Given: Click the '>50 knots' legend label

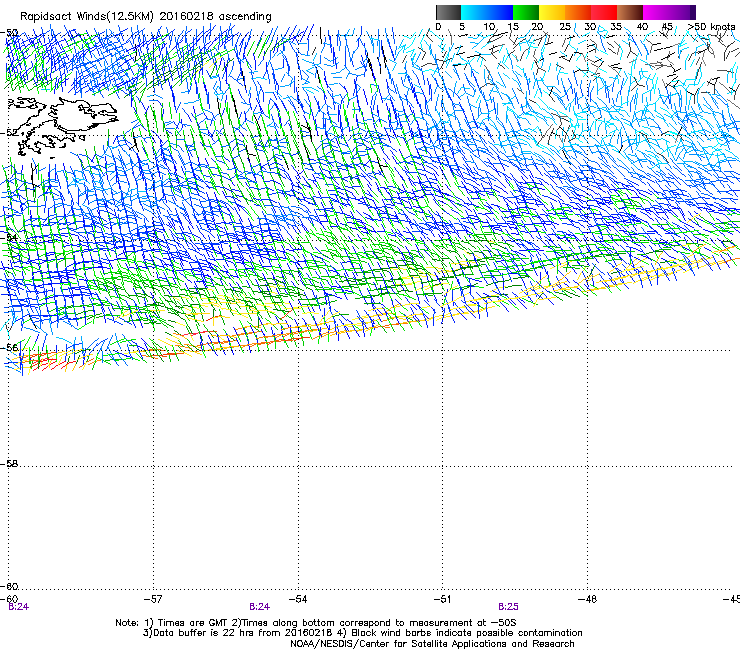Looking at the screenshot, I should coord(711,27).
